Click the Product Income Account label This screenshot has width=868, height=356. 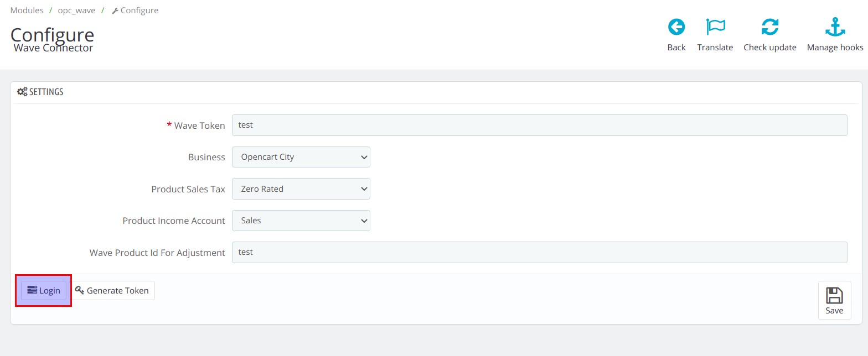pyautogui.click(x=174, y=221)
